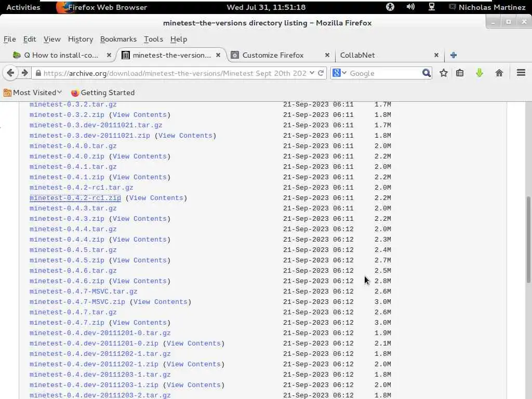Open the View menu
This screenshot has width=532, height=399.
(52, 39)
